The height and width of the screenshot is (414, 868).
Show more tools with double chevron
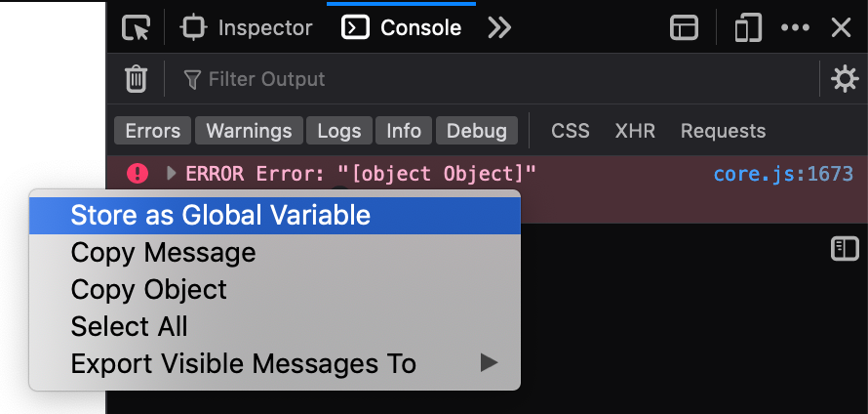499,27
